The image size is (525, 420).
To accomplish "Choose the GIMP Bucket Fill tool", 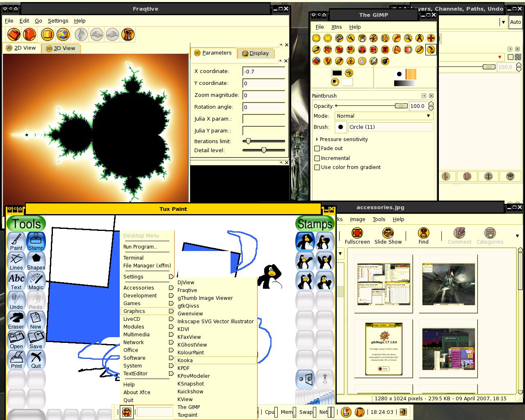I will [397, 50].
